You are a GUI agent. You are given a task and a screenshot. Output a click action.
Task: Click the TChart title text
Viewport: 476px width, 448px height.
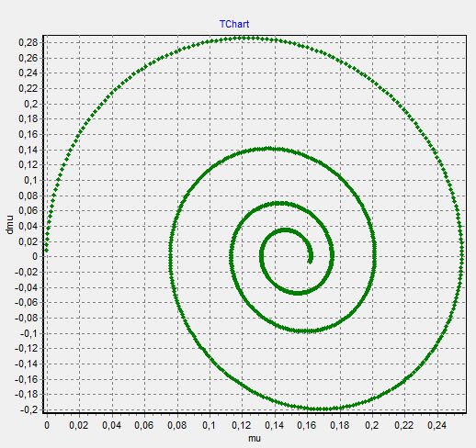pos(234,24)
